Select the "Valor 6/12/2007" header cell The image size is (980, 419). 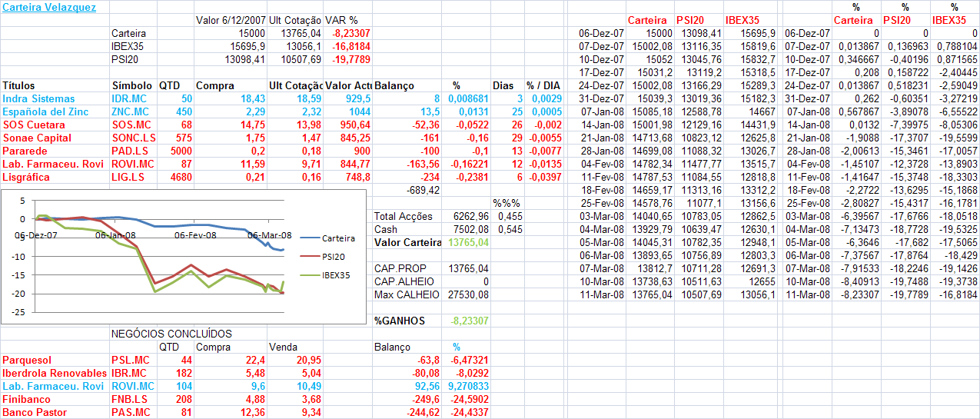click(x=230, y=20)
